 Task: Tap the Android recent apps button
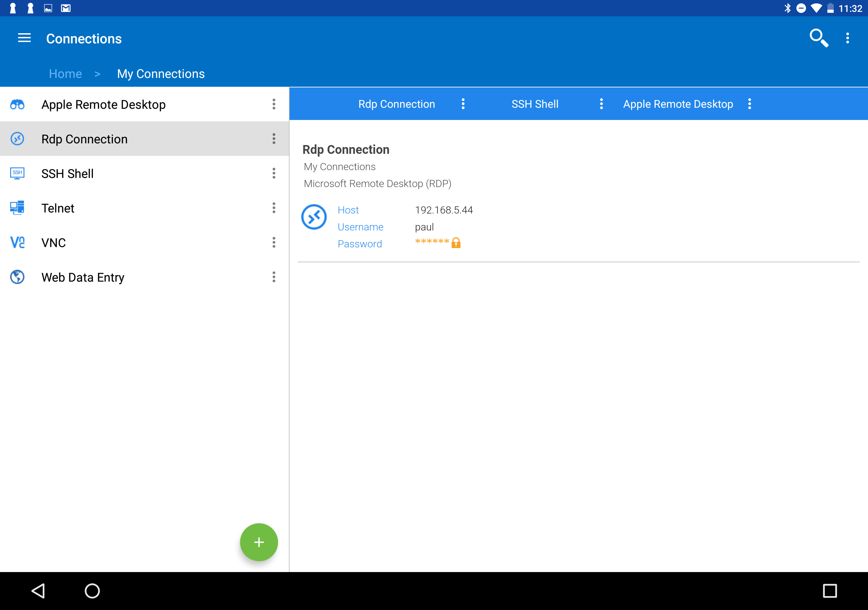click(830, 591)
